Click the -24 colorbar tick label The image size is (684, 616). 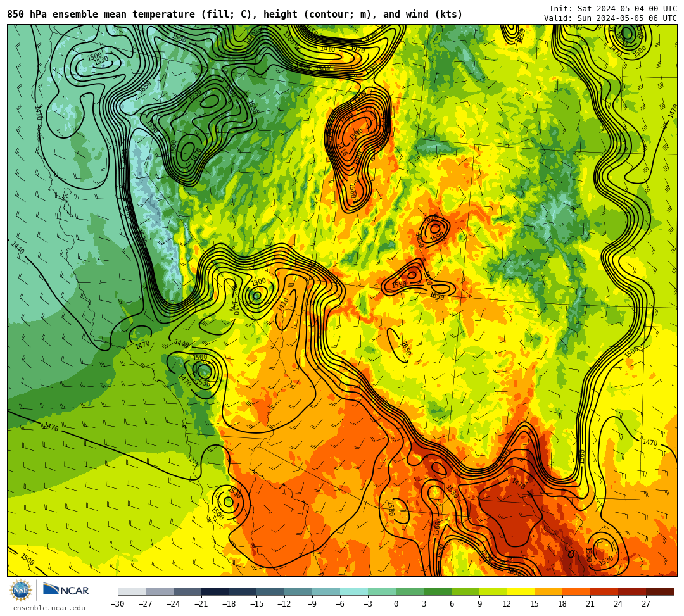click(173, 604)
